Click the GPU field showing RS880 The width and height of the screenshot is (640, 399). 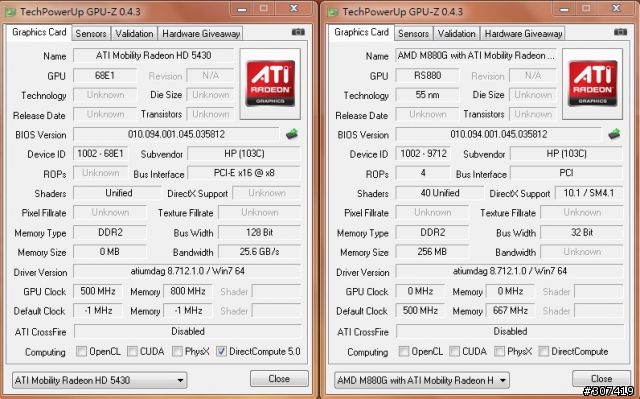[x=427, y=75]
